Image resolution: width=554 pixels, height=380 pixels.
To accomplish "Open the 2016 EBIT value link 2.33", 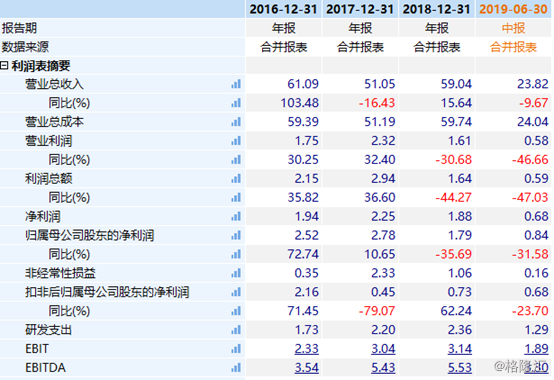I will (x=306, y=349).
